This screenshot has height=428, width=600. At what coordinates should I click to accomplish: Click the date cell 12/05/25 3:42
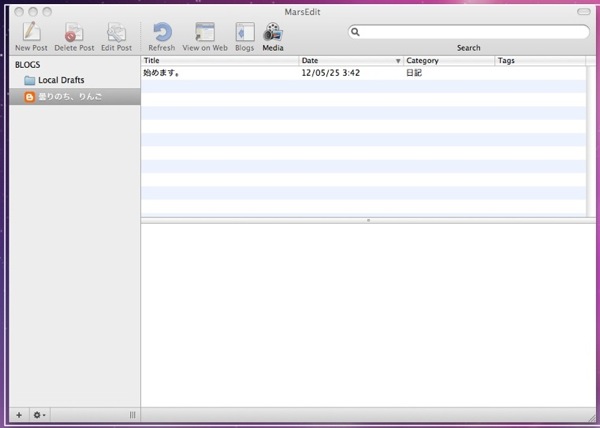[331, 73]
